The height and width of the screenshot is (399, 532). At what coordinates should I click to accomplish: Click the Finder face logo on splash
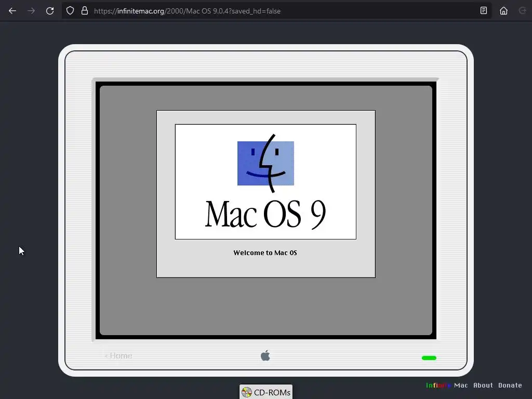[x=265, y=163]
